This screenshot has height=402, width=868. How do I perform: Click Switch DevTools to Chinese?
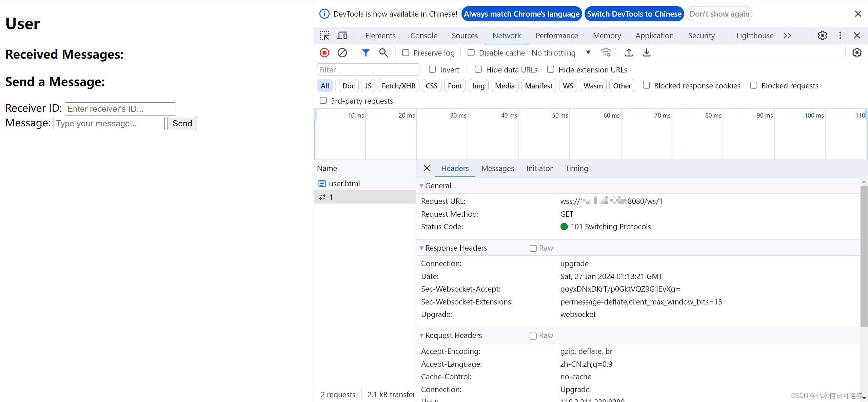(x=634, y=14)
